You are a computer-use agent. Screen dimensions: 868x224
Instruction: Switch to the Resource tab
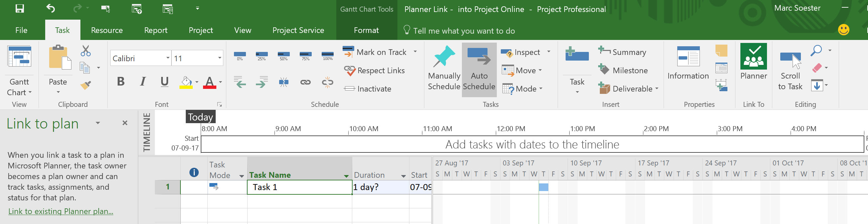[x=107, y=30]
